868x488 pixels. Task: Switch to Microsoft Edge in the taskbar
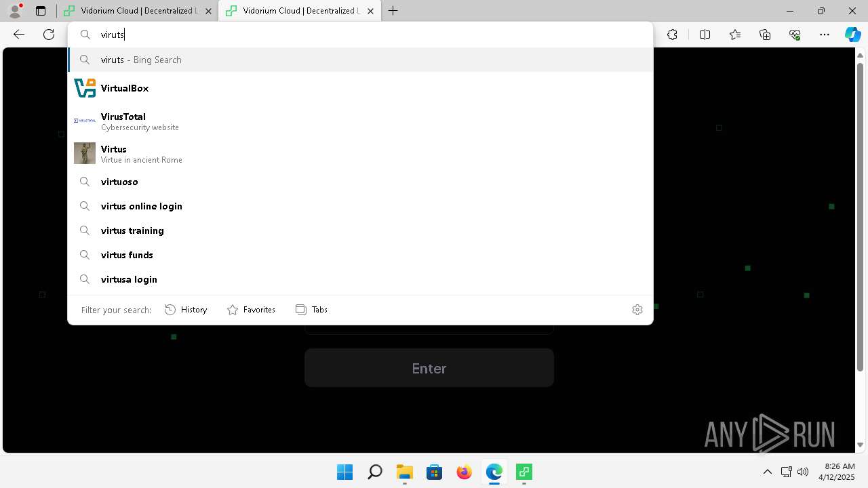(x=494, y=472)
